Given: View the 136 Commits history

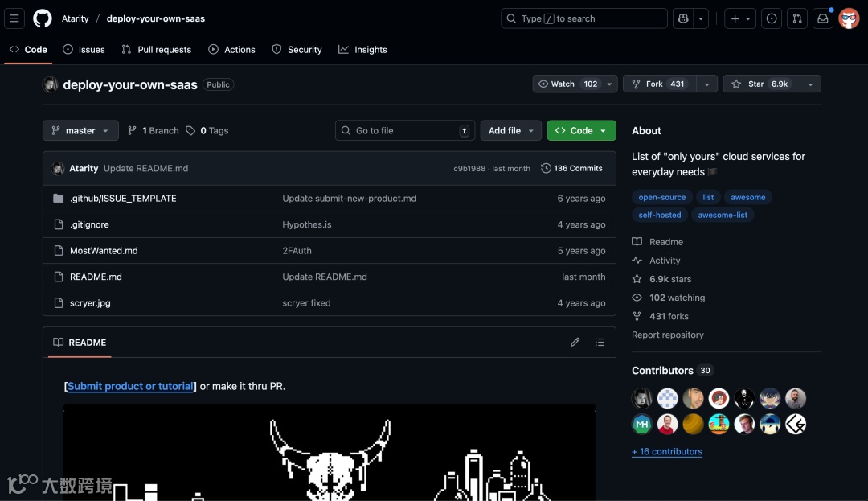Looking at the screenshot, I should point(571,168).
